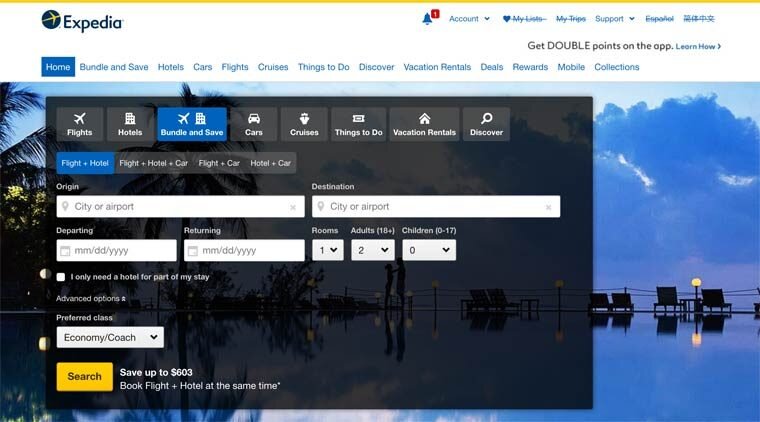The width and height of the screenshot is (760, 422).
Task: Expand the Account menu
Action: (469, 19)
